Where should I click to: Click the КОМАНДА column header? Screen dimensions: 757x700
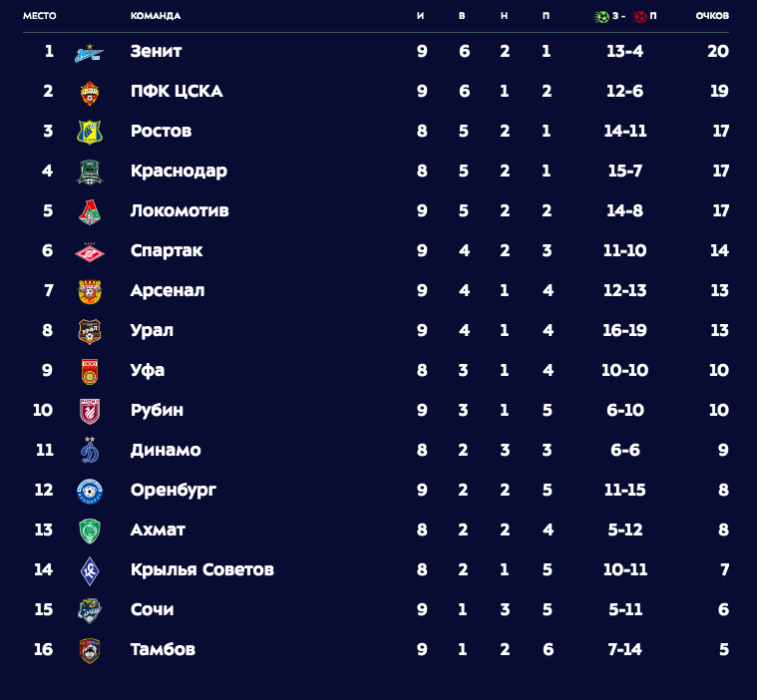tap(156, 16)
